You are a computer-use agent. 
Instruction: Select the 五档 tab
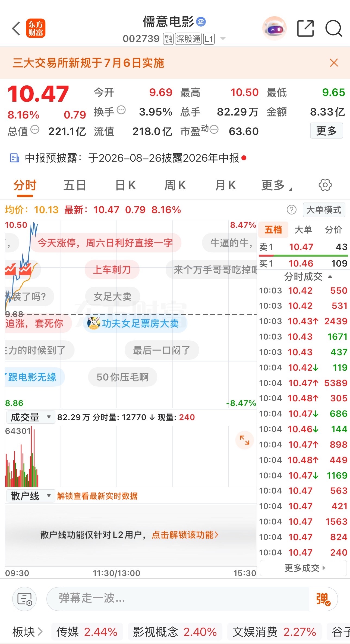pyautogui.click(x=273, y=230)
